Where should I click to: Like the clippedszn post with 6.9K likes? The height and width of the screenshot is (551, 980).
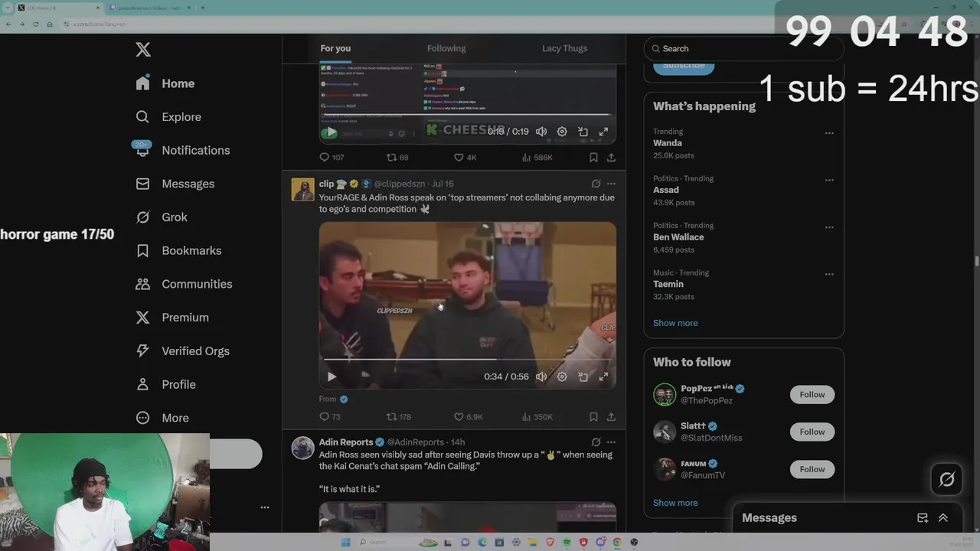(x=468, y=417)
